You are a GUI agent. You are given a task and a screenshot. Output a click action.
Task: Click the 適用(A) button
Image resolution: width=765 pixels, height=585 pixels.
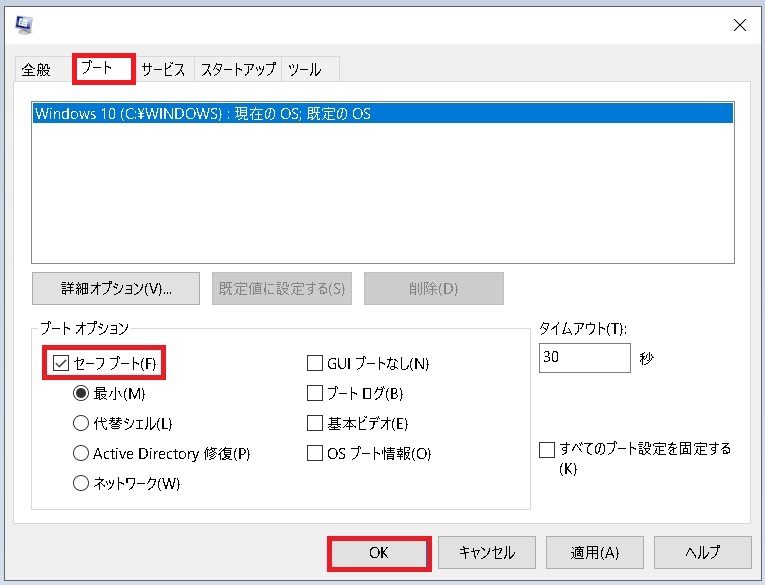click(x=595, y=553)
